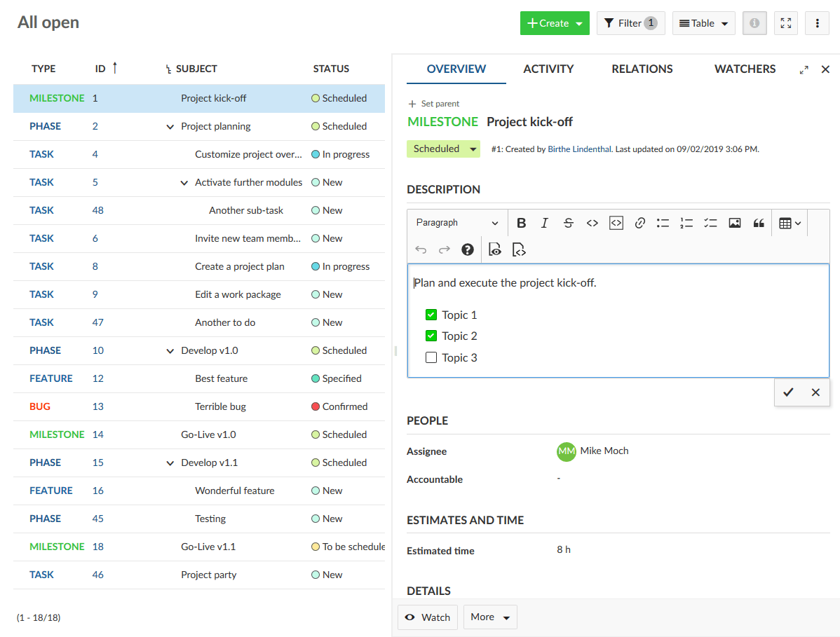Activate fullscreen view icon in the top toolbar
Viewport: 840px width, 637px height.
click(786, 23)
